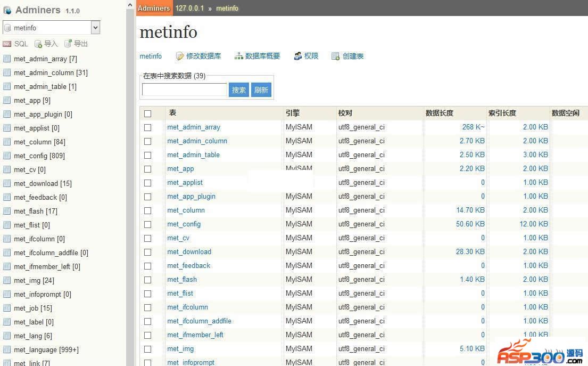Select met_ifmember_left [0] in sidebar
The image size is (588, 366).
[47, 267]
